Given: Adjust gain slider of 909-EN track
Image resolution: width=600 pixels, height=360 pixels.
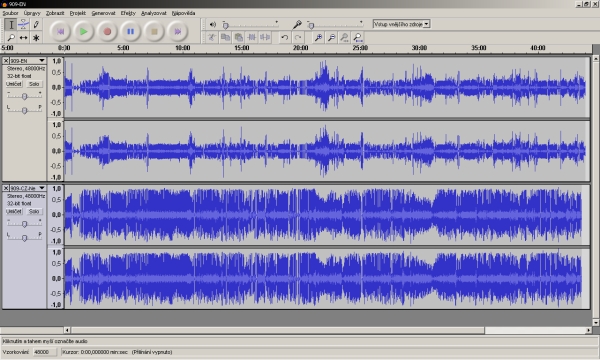Looking at the screenshot, I should pos(24,96).
